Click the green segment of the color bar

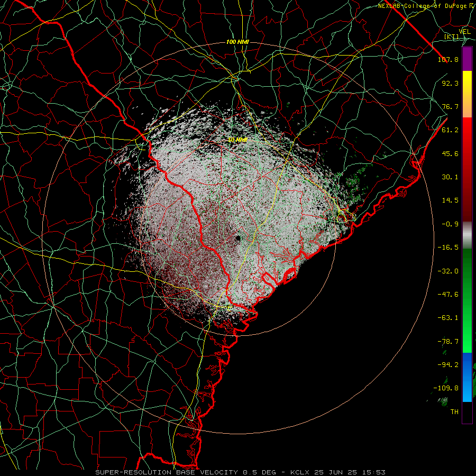click(x=467, y=300)
